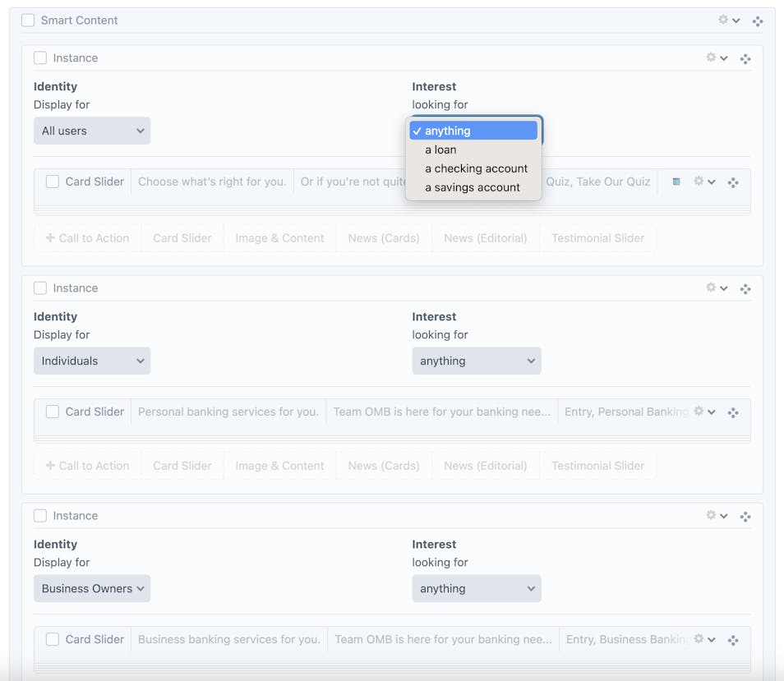Click move handle on Take Our Quiz Card Slider
This screenshot has height=681, width=784.
(x=733, y=182)
